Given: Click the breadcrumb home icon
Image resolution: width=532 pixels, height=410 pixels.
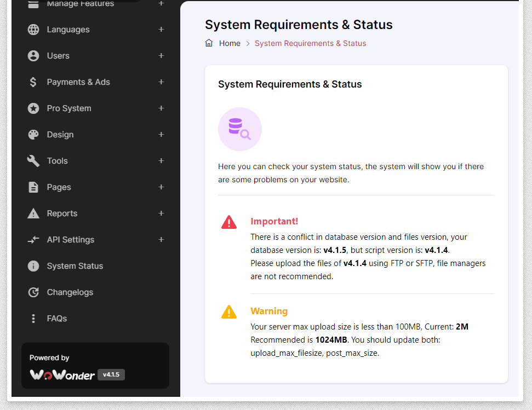Looking at the screenshot, I should click(209, 43).
